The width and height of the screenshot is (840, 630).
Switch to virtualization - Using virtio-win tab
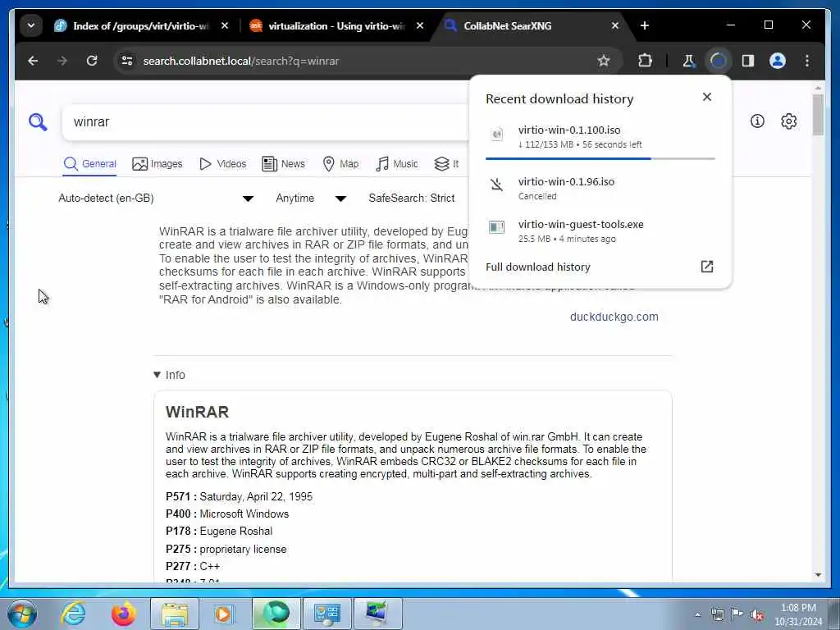pos(328,25)
